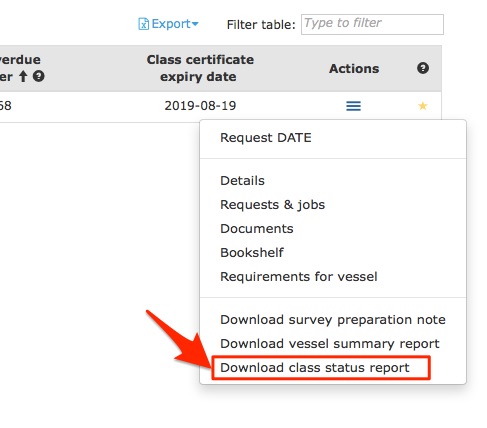The width and height of the screenshot is (487, 428).
Task: Click the help icon in overdue column
Action: tap(39, 76)
